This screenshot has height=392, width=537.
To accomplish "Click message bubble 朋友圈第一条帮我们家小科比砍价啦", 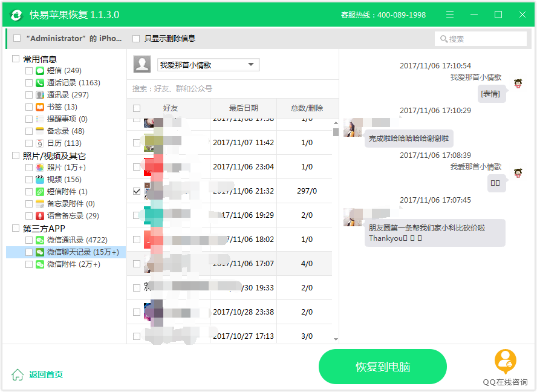I will click(435, 233).
